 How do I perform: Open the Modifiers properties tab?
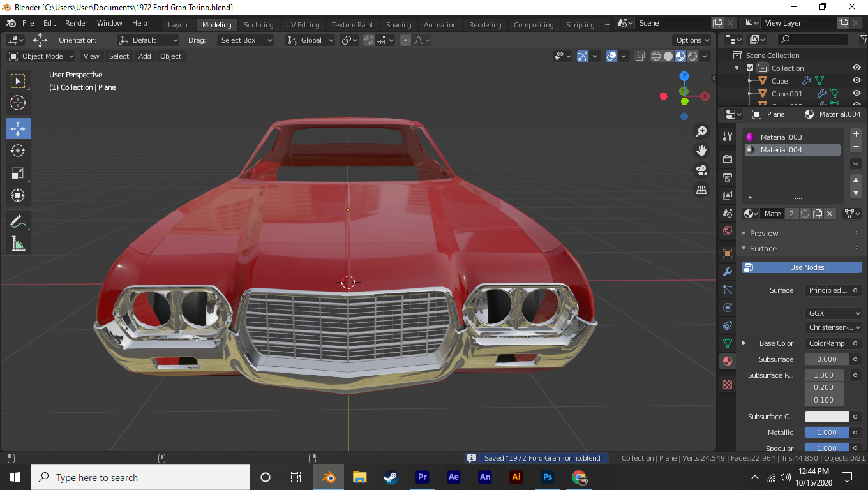point(727,272)
